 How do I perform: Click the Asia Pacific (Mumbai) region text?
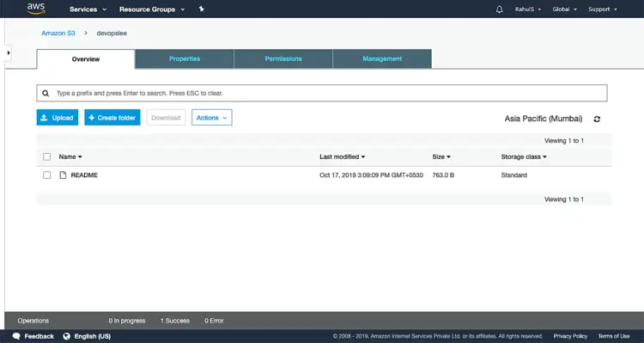point(544,119)
